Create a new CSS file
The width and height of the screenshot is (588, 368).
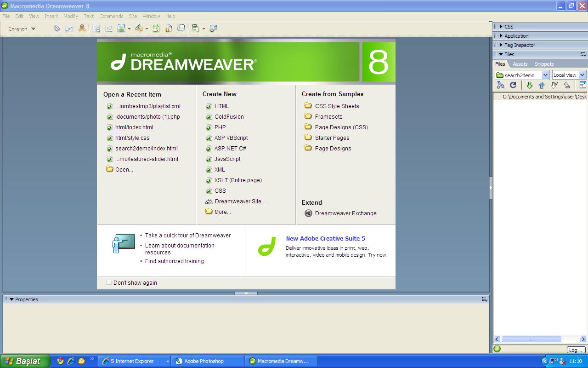point(220,191)
